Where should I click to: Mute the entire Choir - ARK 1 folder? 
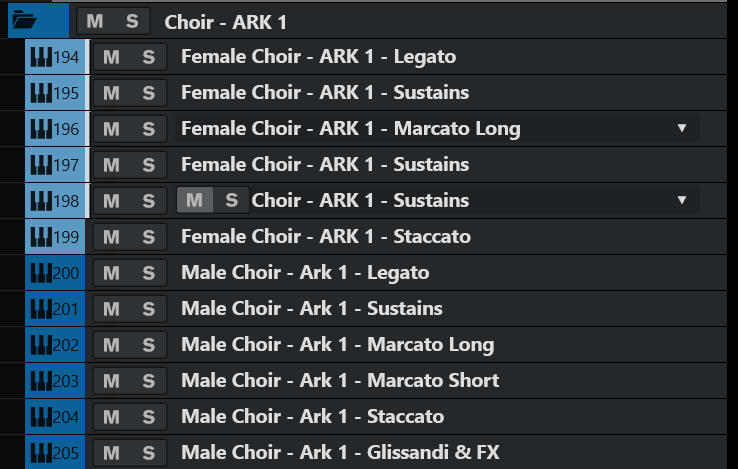tap(94, 21)
